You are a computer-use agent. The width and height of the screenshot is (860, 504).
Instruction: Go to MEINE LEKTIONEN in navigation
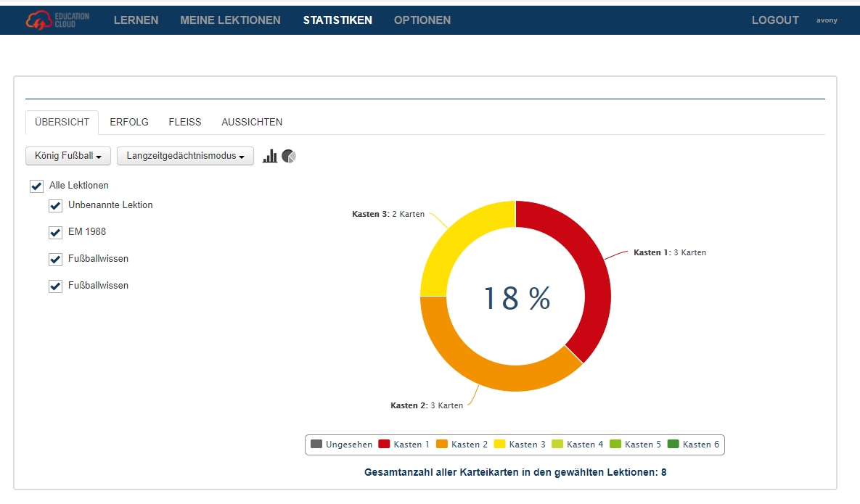point(230,20)
